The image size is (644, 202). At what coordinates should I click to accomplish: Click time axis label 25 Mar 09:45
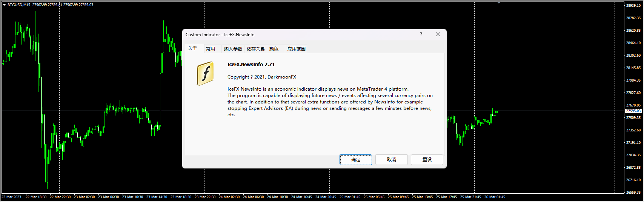(x=398, y=197)
